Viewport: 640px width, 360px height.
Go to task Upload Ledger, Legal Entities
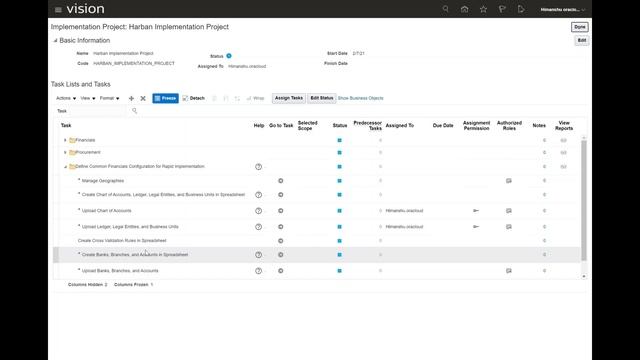click(x=280, y=227)
